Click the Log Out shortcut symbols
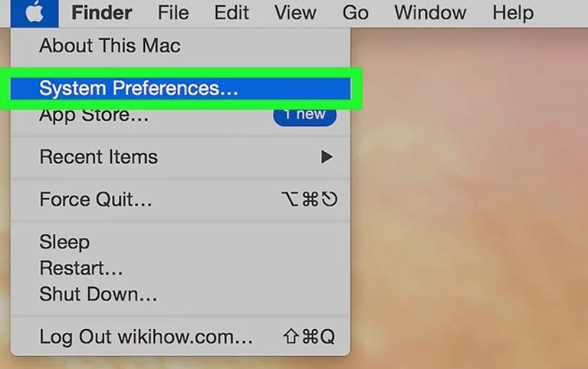This screenshot has height=369, width=588. coord(309,336)
